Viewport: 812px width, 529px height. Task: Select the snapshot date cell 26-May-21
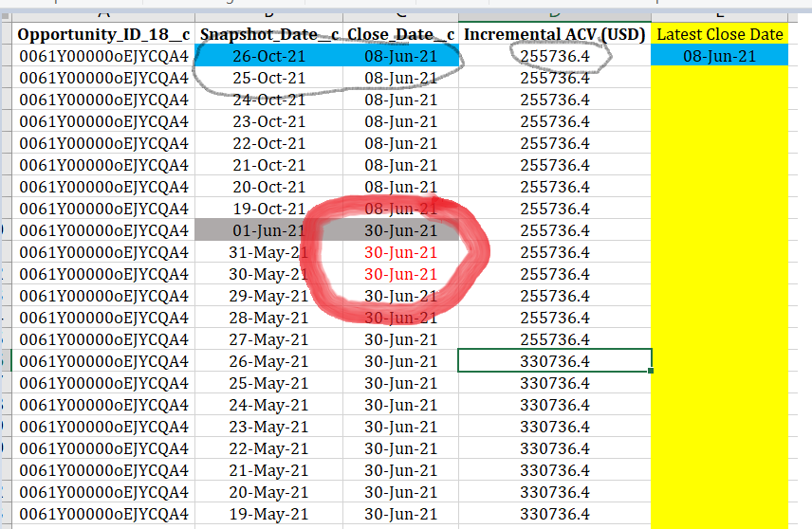[x=268, y=361]
